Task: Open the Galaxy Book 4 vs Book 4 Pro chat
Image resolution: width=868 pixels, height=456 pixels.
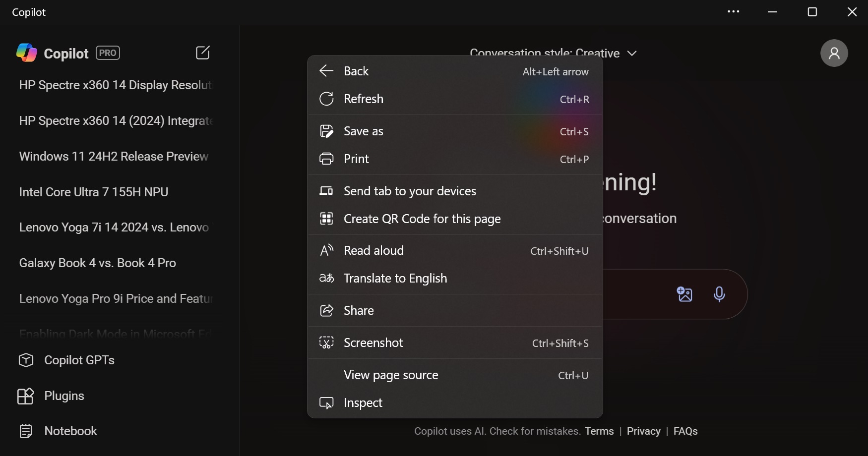Action: [97, 263]
